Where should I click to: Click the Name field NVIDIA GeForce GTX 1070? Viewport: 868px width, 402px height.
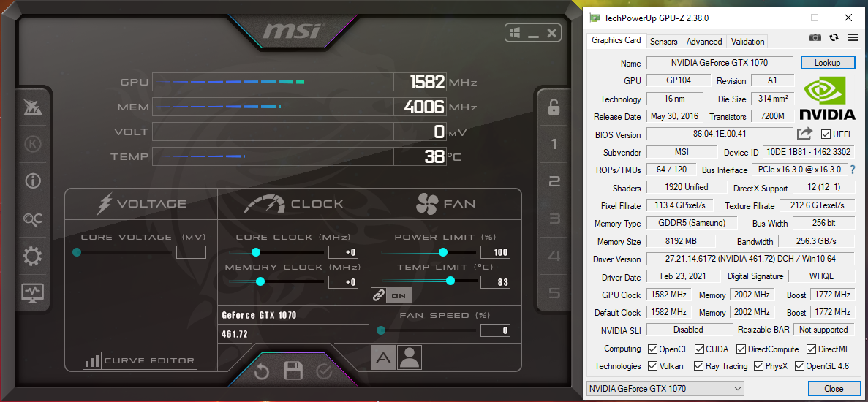(x=720, y=62)
